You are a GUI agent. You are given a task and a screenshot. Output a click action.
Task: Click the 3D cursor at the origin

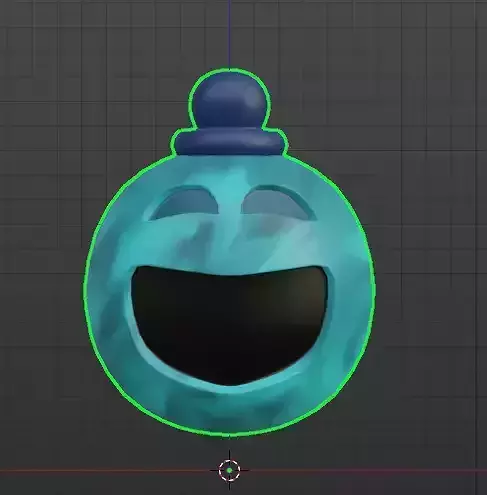pyautogui.click(x=229, y=470)
